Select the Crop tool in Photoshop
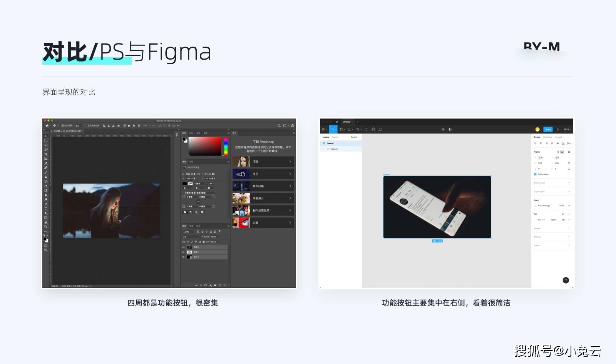The image size is (616, 364). (46, 154)
